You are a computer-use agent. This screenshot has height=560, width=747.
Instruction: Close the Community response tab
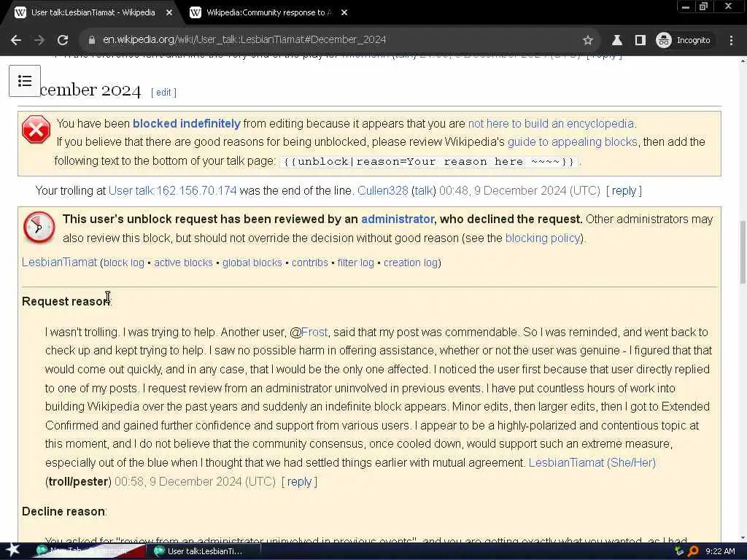[344, 13]
